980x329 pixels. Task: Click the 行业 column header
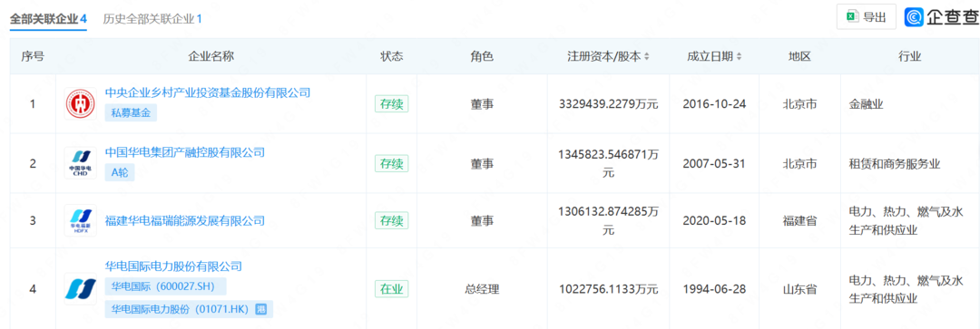tap(910, 56)
